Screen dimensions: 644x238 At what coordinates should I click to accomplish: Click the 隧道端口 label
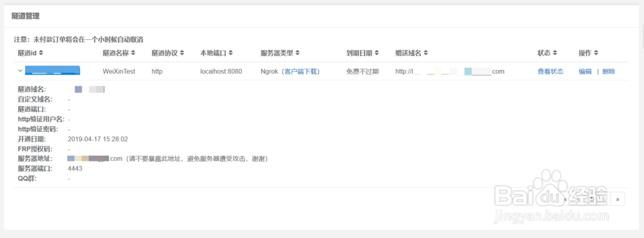tap(32, 109)
